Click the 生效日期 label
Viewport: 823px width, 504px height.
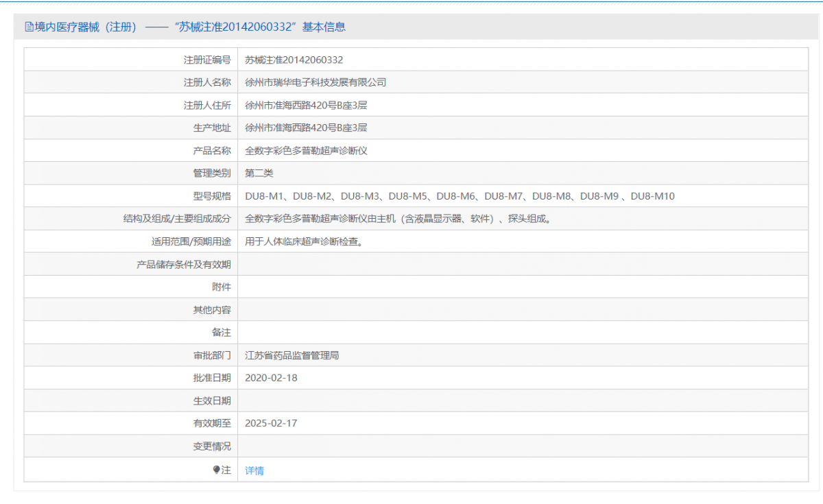(x=212, y=400)
